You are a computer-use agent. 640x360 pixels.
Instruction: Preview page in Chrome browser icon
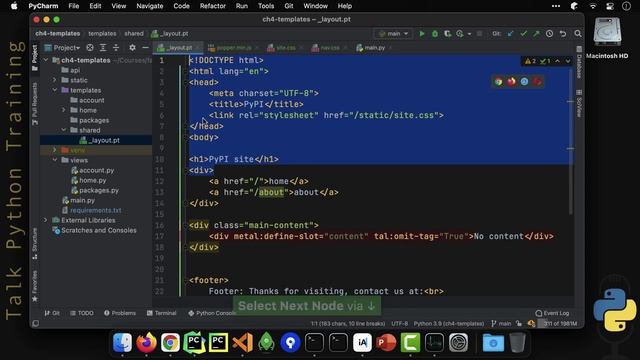click(x=498, y=82)
